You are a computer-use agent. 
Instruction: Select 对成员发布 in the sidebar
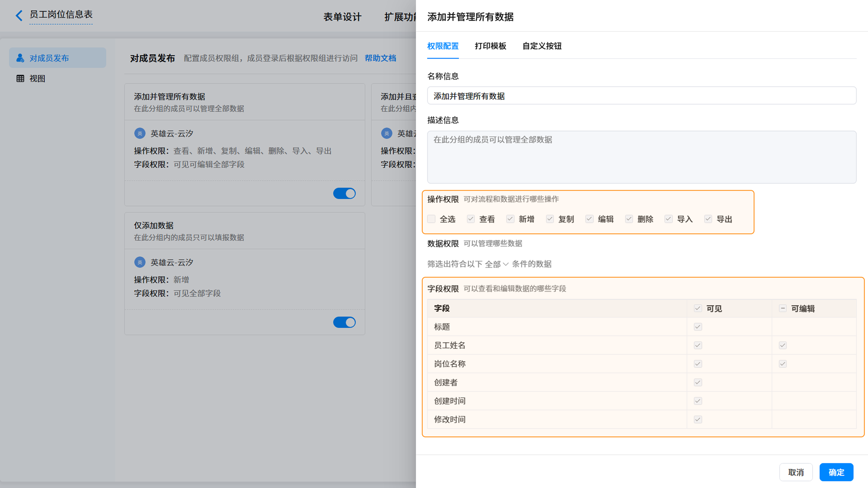[x=58, y=58]
